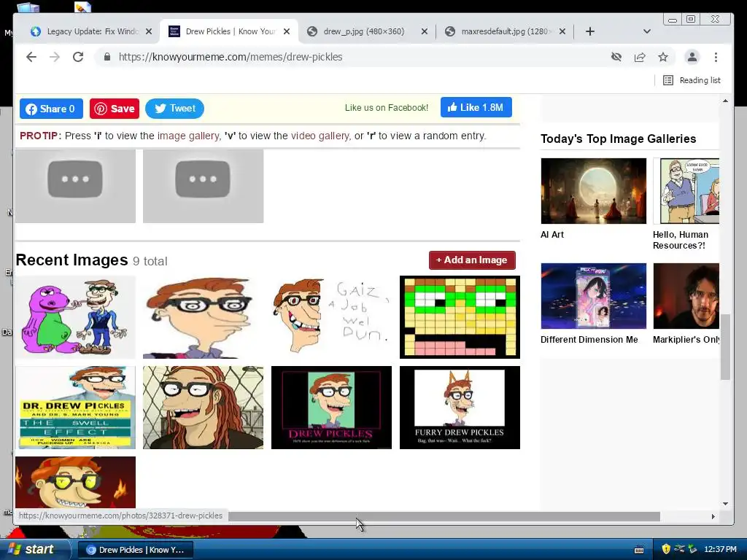The image size is (747, 560).
Task: Open second loading video placeholder
Action: pos(203,186)
